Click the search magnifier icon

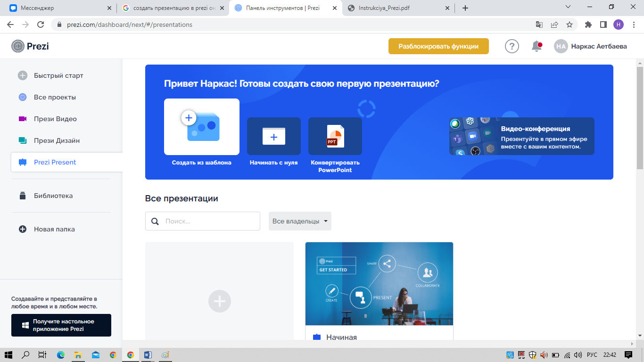(155, 221)
